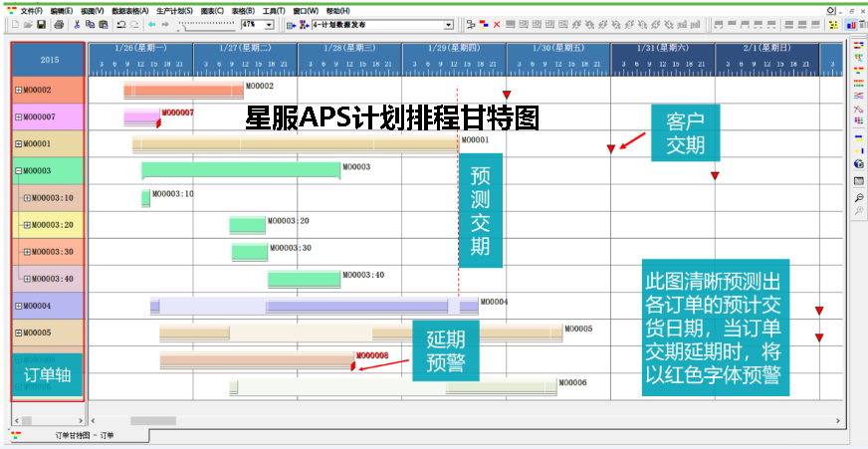This screenshot has height=449, width=868.
Task: Click the blue left navigation arrow
Action: coord(151,24)
